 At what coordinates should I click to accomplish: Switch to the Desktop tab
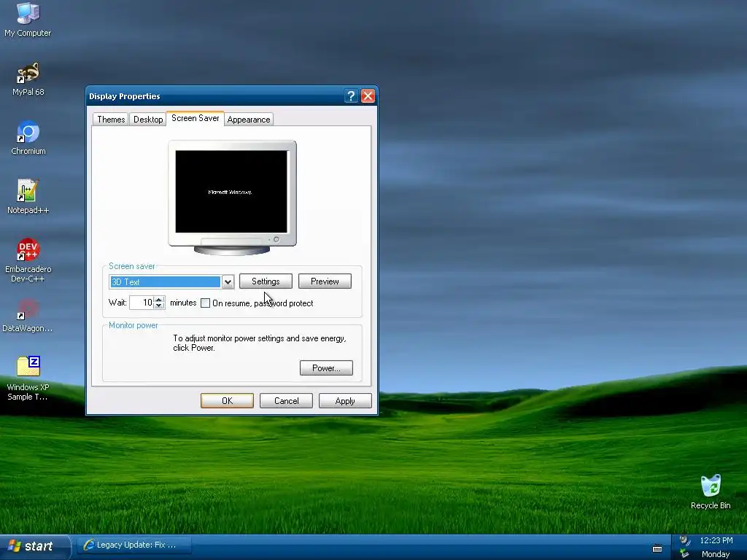147,120
